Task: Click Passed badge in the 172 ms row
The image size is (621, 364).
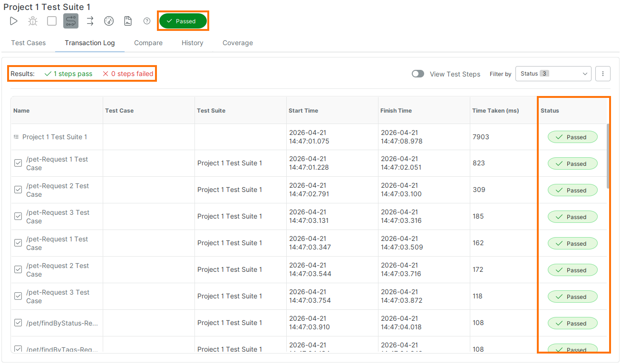Action: pos(572,270)
